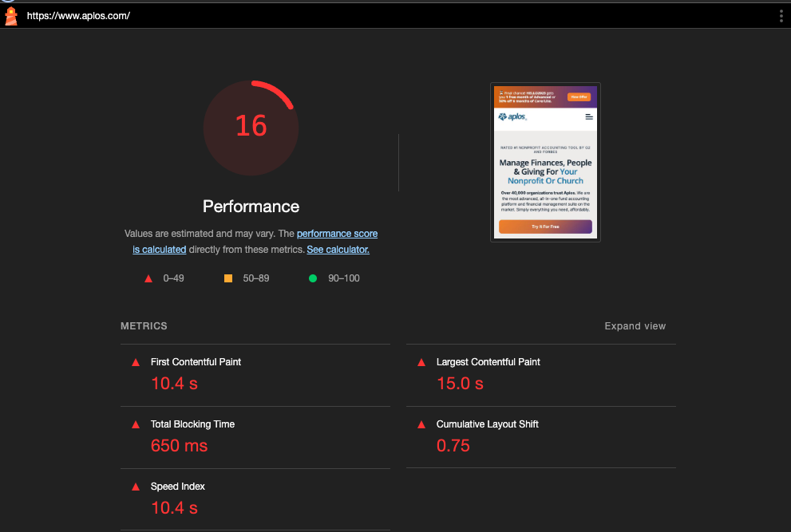Click the Largest Contentful Paint label
This screenshot has width=791, height=532.
point(488,362)
